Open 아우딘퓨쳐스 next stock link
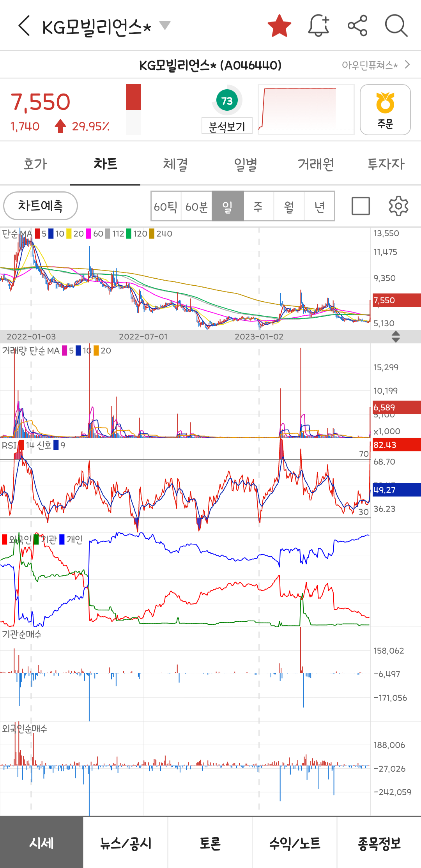The image size is (421, 868). [376, 65]
